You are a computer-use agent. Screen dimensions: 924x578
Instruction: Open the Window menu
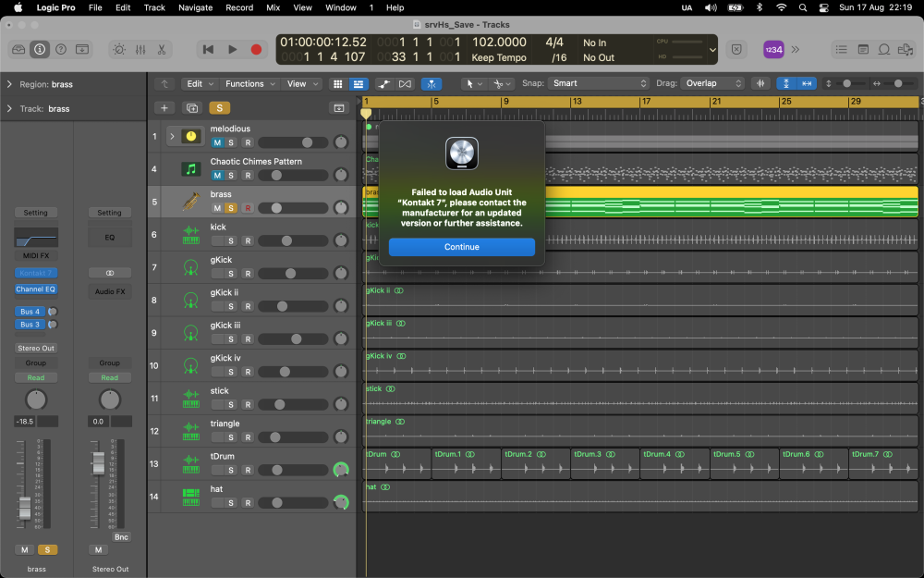(x=341, y=7)
